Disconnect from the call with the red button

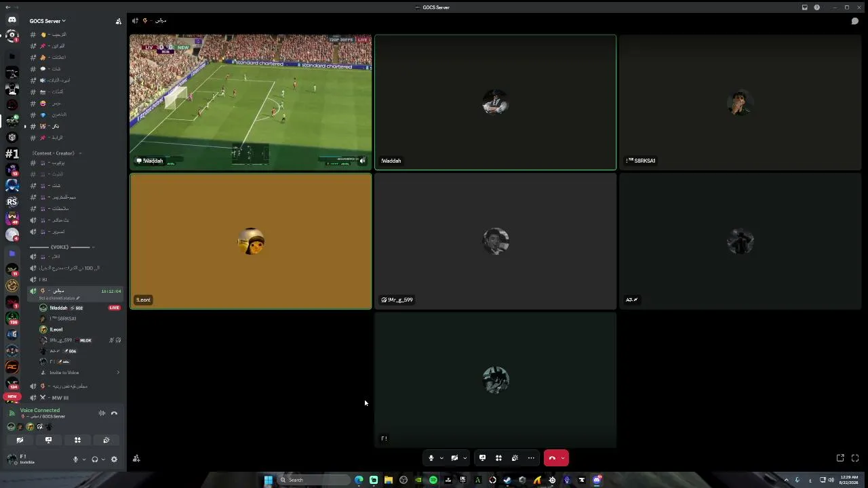point(552,458)
